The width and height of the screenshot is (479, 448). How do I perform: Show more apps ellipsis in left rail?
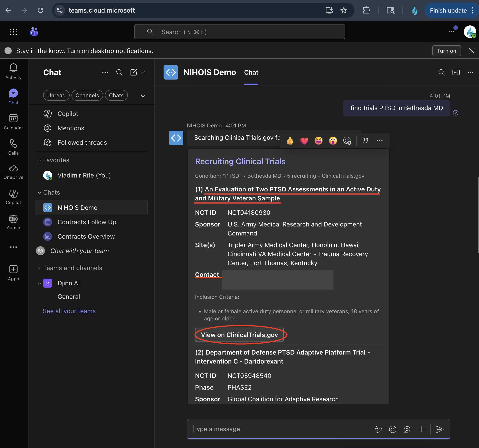pos(13,247)
